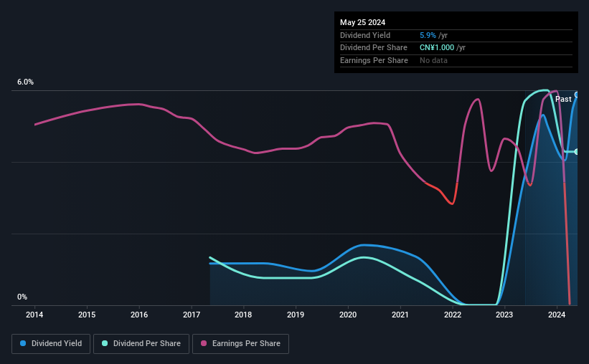Click the blue Dividend Yield legend dot
This screenshot has height=364, width=589.
23,343
